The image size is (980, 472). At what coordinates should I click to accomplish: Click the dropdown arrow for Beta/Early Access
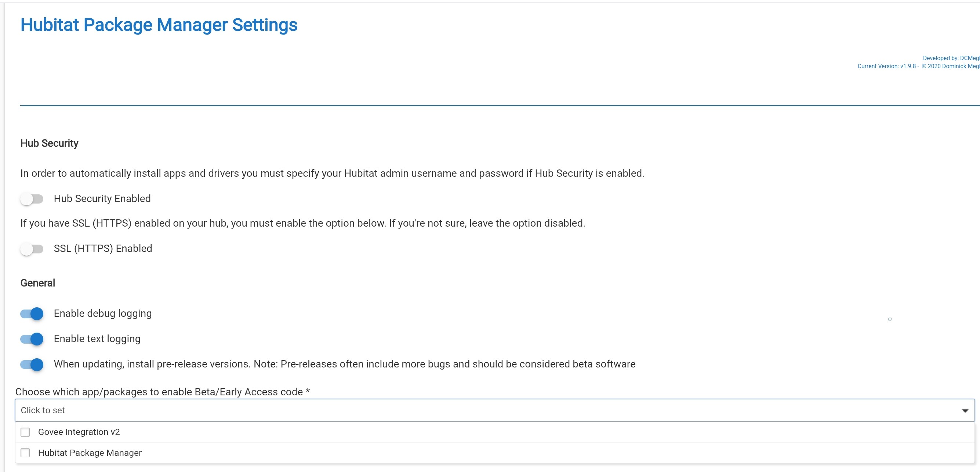[x=965, y=410]
